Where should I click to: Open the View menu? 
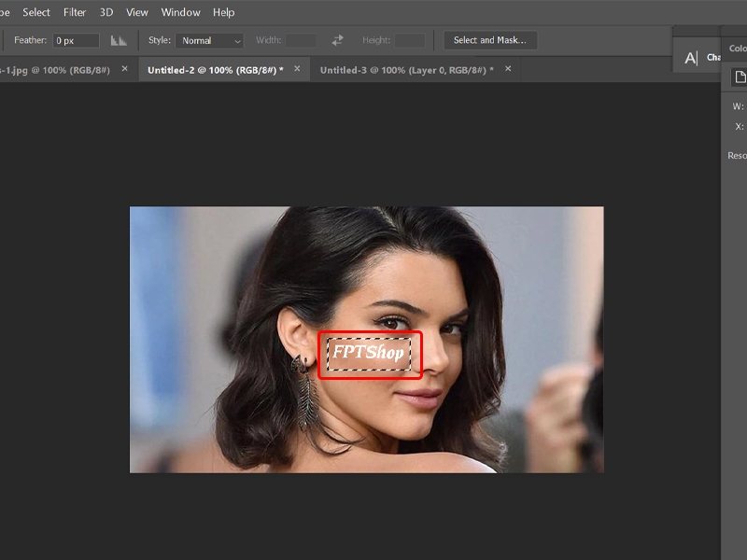pos(136,12)
